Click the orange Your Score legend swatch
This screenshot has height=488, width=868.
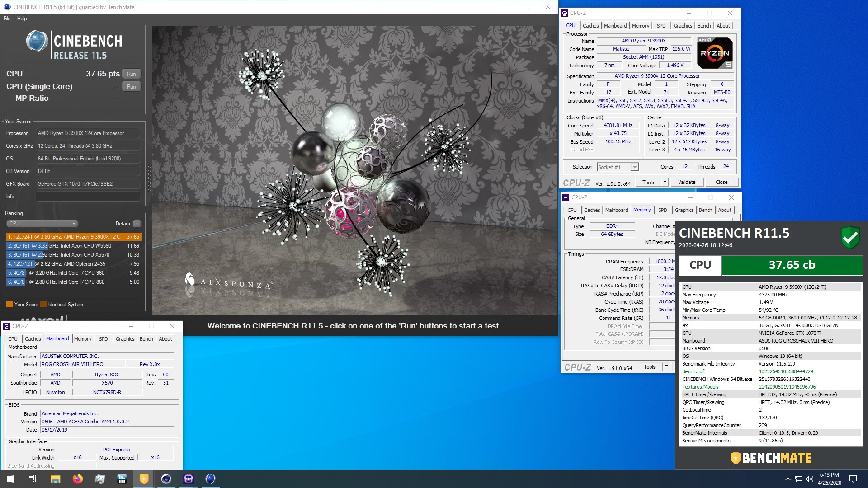pos(9,305)
